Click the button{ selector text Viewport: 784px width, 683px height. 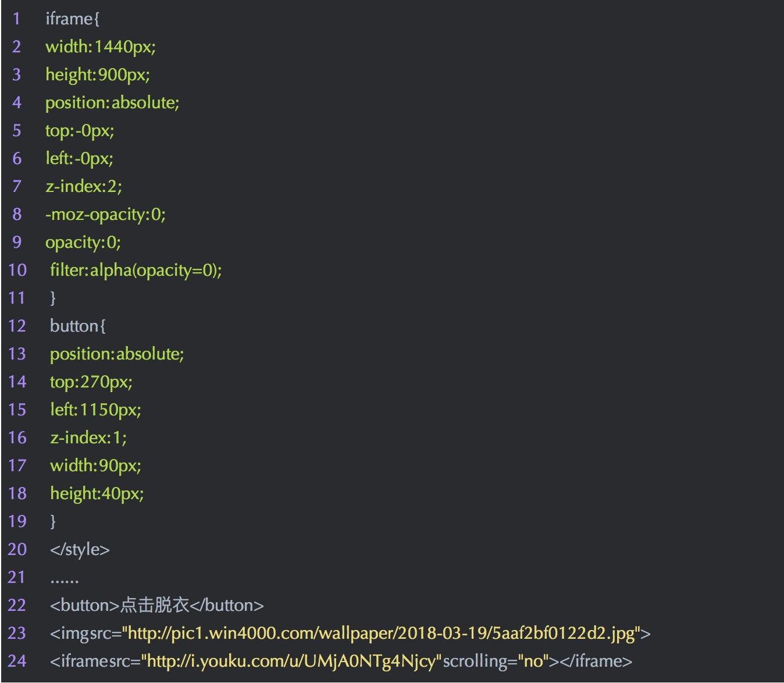pos(78,326)
